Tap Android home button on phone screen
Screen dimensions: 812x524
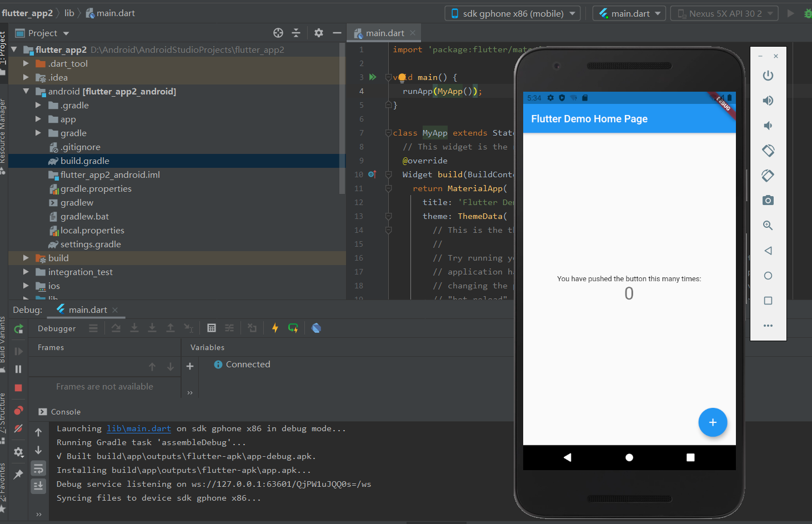(x=629, y=457)
